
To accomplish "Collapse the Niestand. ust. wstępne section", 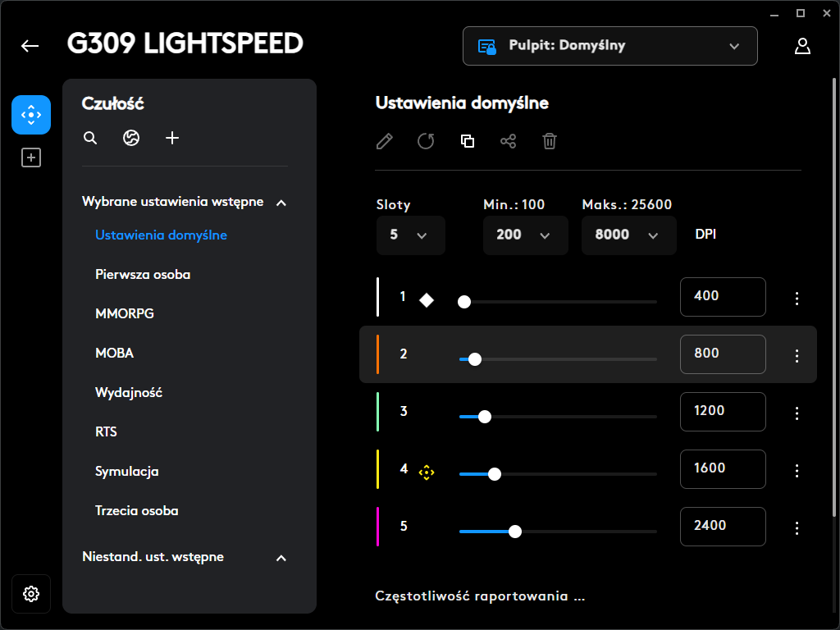I will 281,558.
